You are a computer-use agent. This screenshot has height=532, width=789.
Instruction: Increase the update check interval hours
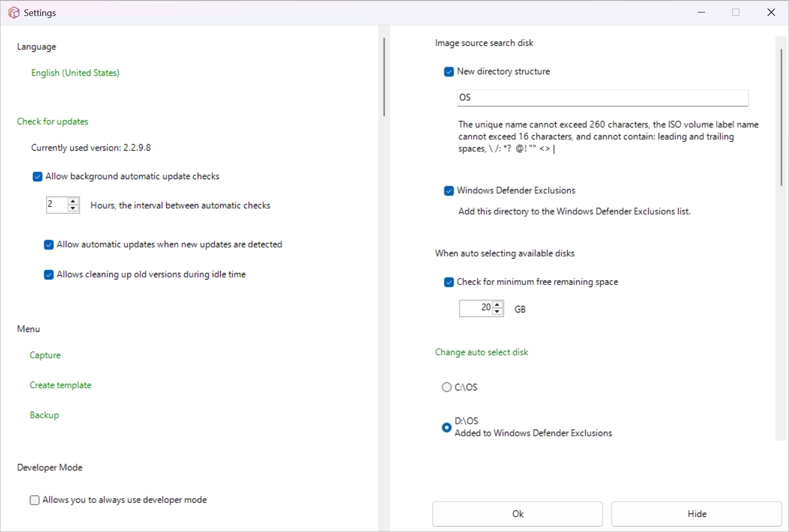pos(73,201)
